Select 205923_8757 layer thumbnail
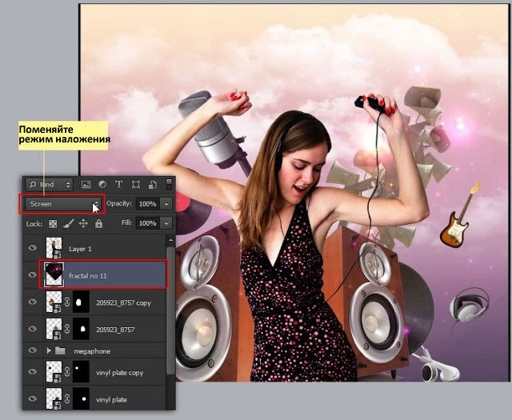512x420 pixels. pos(54,329)
